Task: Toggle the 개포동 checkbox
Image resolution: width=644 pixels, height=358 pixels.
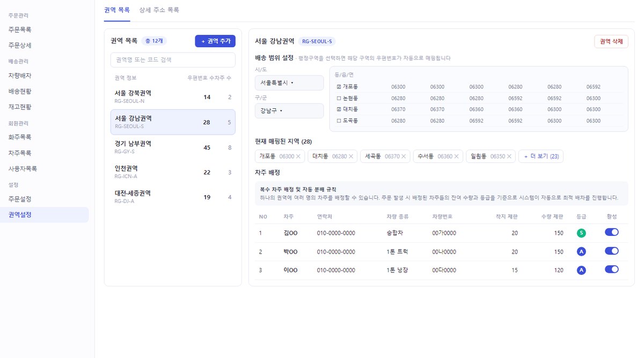Action: (339, 87)
